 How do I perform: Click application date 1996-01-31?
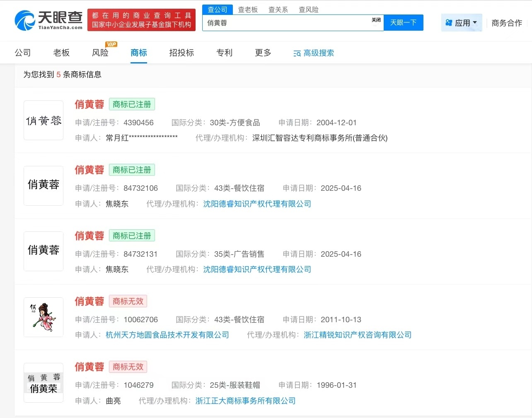click(x=336, y=385)
